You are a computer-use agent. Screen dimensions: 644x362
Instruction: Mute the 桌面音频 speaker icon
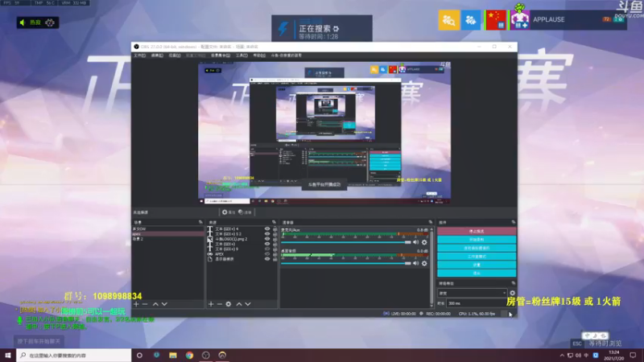coord(415,263)
